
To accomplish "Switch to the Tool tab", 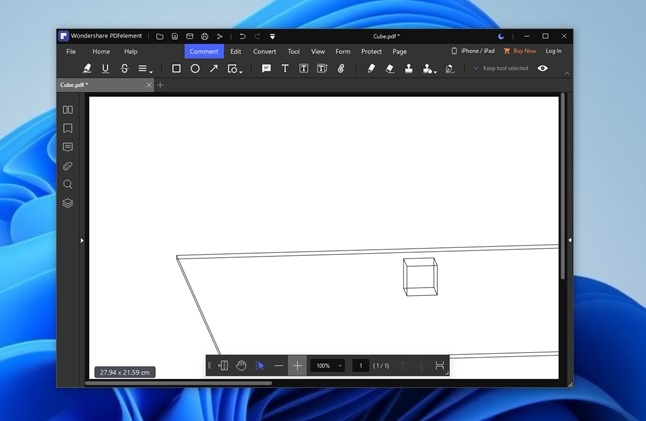I will click(x=294, y=51).
